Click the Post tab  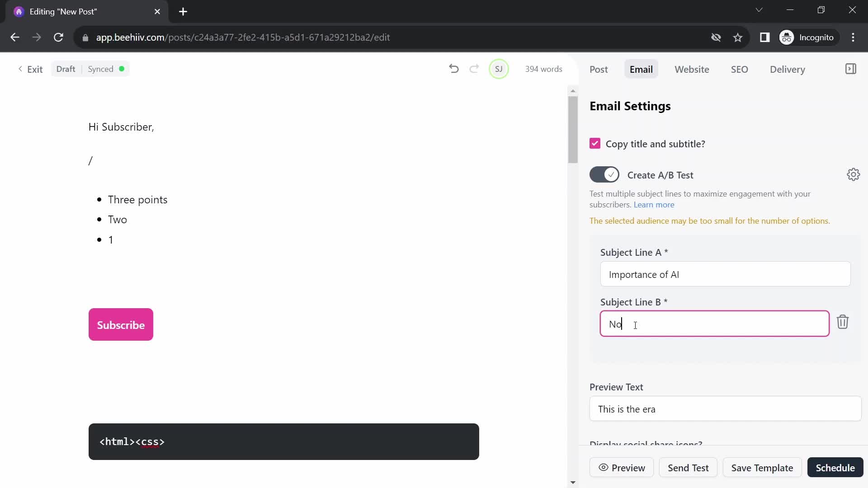pos(599,69)
